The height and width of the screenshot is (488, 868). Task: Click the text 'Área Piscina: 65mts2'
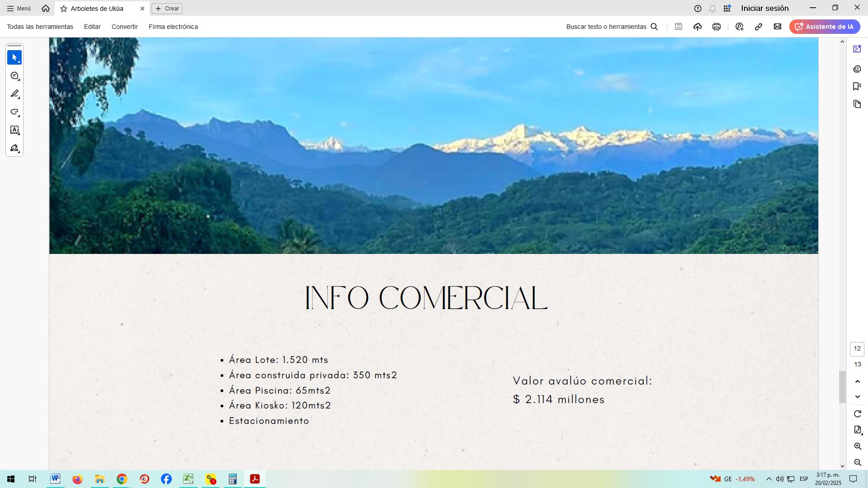pos(280,390)
